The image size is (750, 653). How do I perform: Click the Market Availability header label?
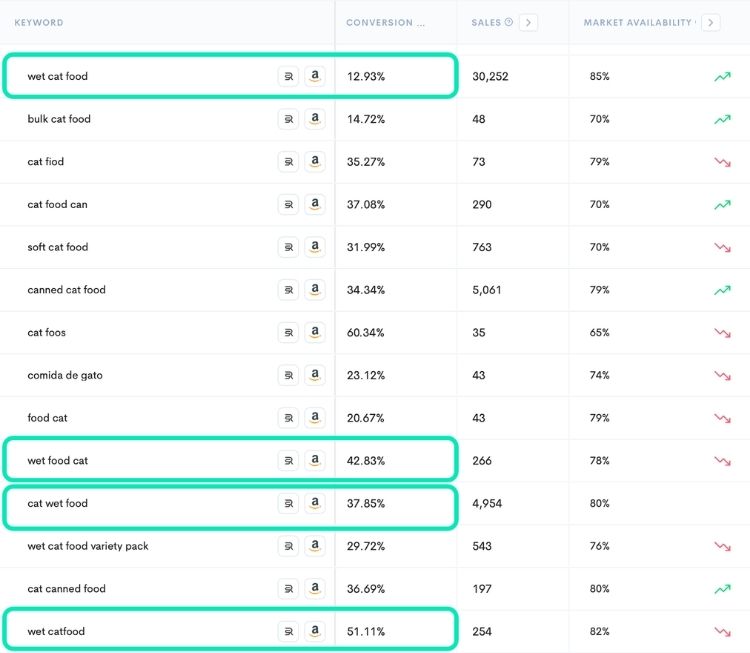click(637, 22)
